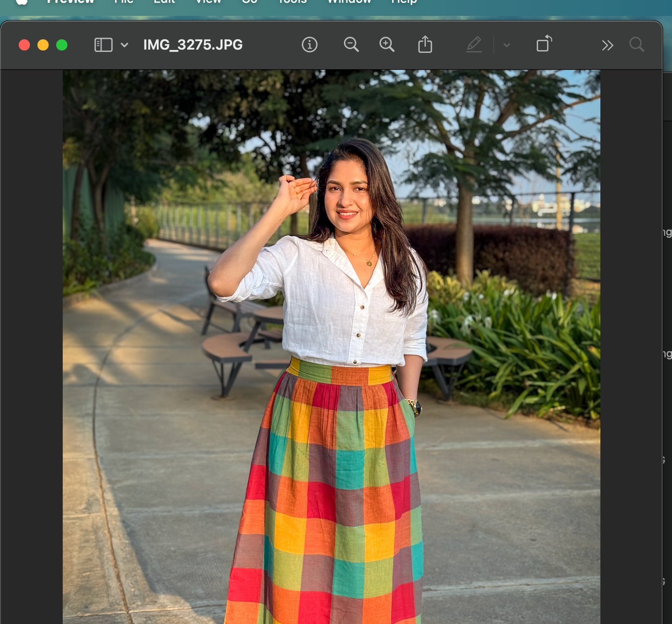Zoom out of the photo

click(x=351, y=45)
